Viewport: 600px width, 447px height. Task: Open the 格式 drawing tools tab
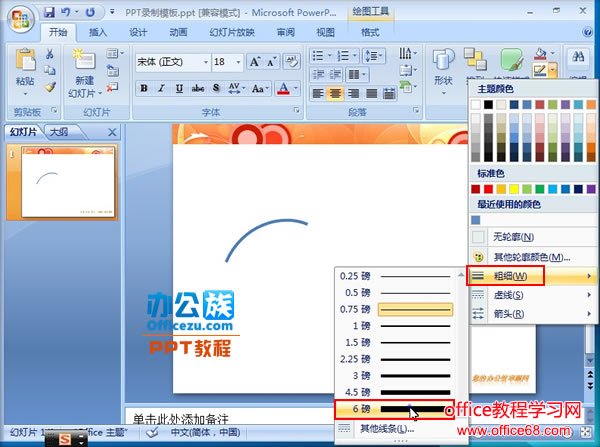[370, 33]
